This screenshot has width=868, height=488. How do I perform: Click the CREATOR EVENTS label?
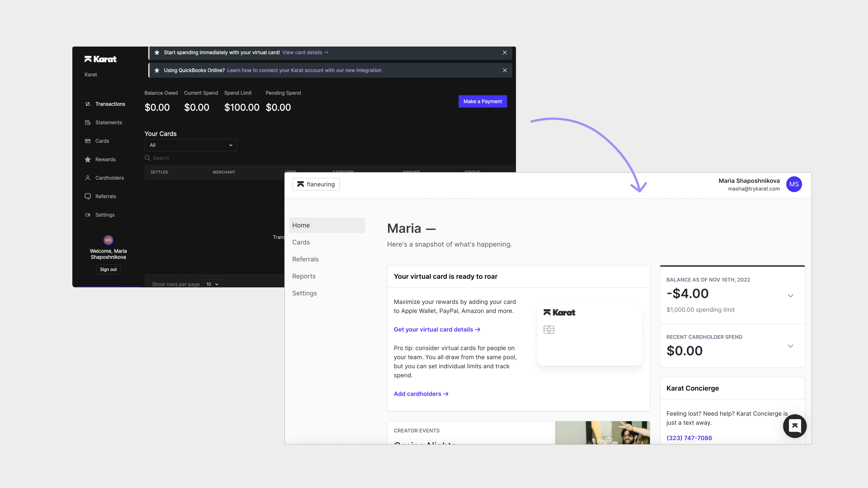[416, 431]
